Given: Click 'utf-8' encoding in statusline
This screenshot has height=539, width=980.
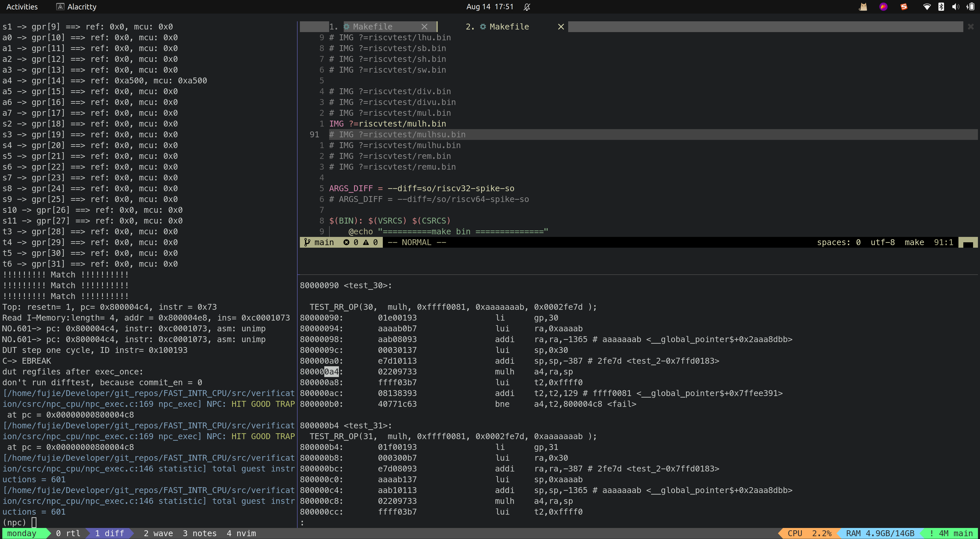Looking at the screenshot, I should point(883,242).
